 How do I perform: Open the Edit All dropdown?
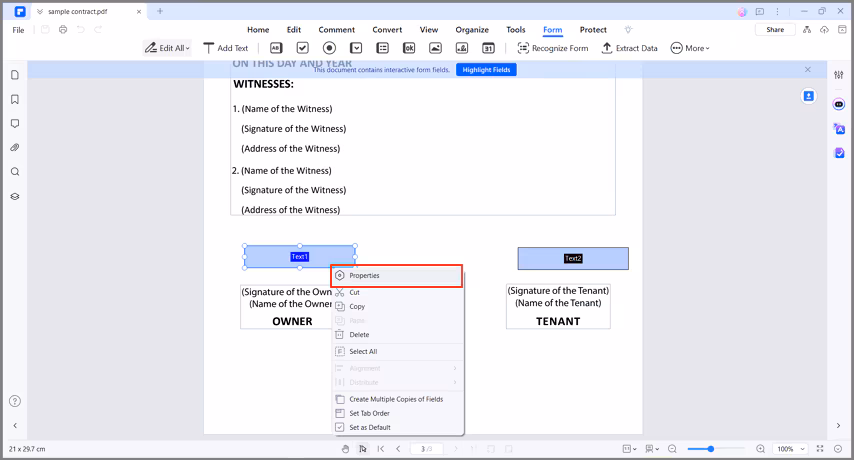[x=167, y=48]
